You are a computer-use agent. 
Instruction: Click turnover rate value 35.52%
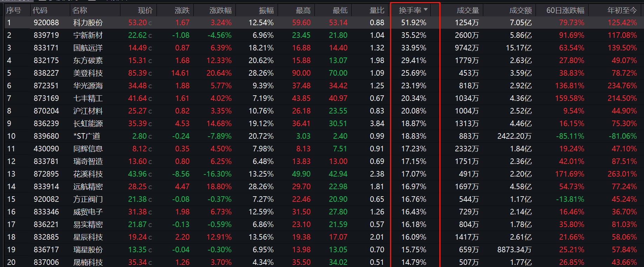[x=414, y=35]
